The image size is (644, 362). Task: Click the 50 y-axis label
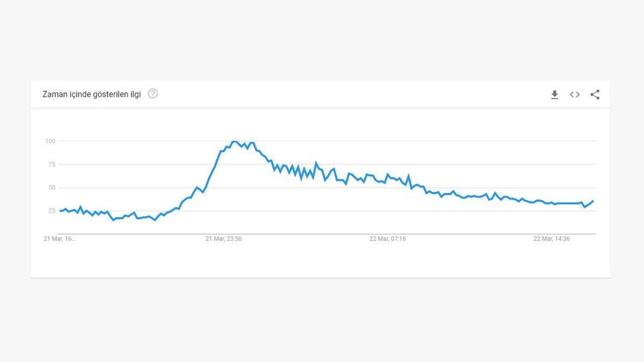click(x=52, y=188)
